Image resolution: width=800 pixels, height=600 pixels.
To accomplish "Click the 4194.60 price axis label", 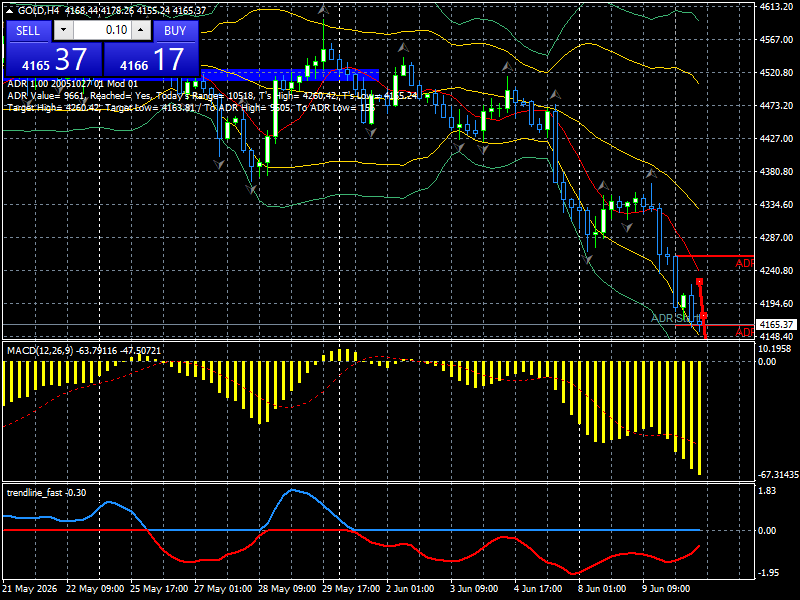I will click(x=776, y=303).
